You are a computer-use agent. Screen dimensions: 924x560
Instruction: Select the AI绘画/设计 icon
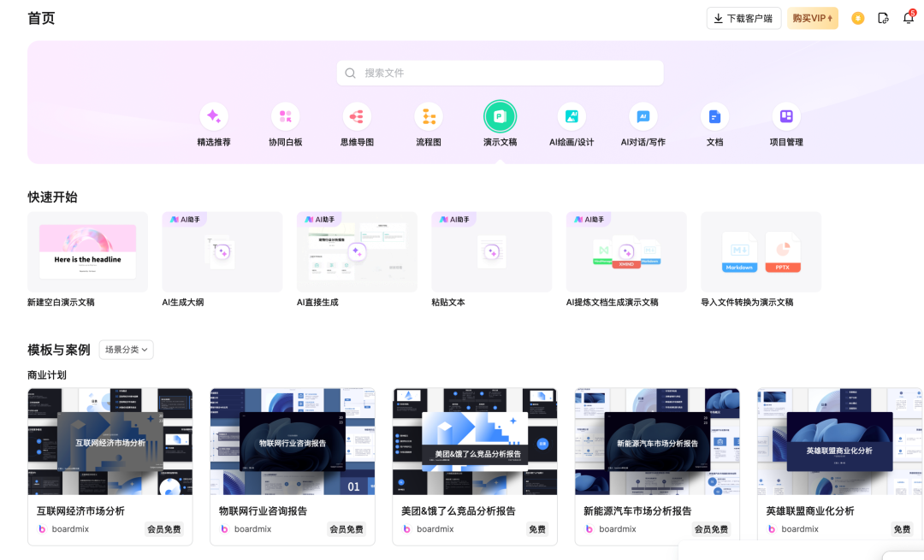tap(571, 122)
